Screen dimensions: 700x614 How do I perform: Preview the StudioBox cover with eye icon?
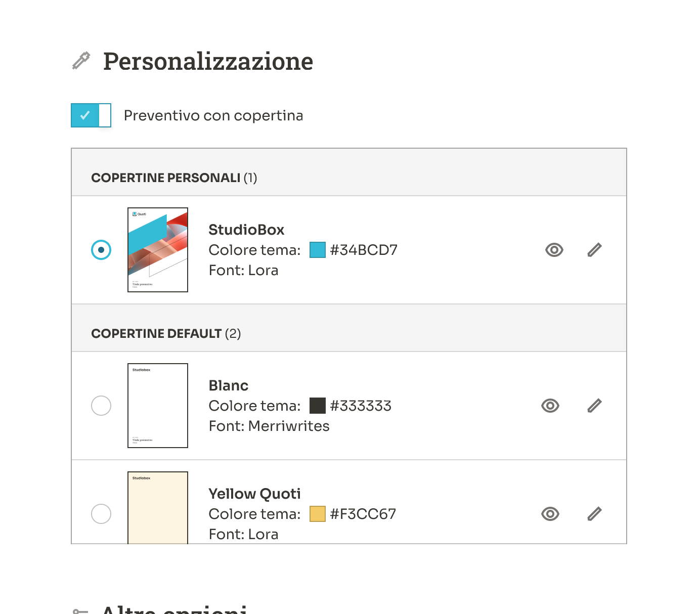pos(554,250)
